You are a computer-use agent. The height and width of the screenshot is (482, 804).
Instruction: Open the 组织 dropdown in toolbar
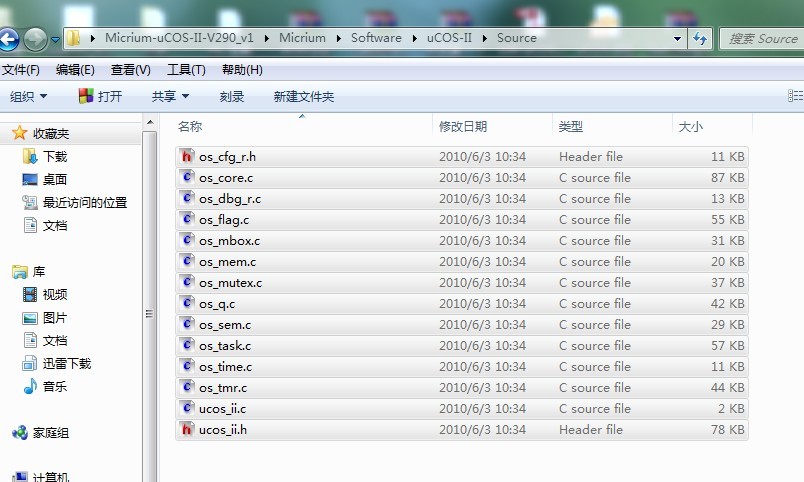[x=28, y=96]
